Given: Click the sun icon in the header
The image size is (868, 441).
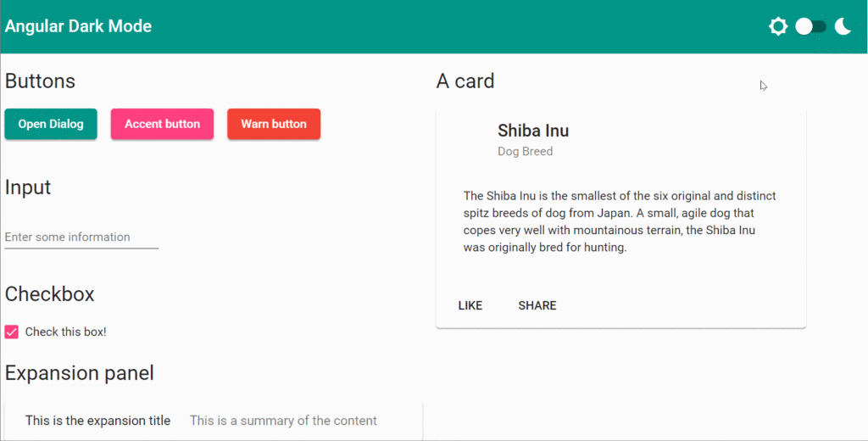Looking at the screenshot, I should point(778,26).
